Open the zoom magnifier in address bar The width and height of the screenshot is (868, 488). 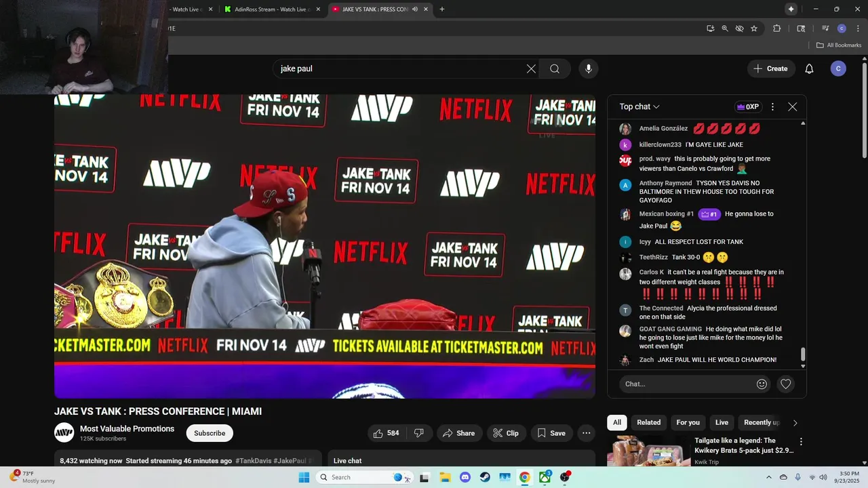[725, 28]
